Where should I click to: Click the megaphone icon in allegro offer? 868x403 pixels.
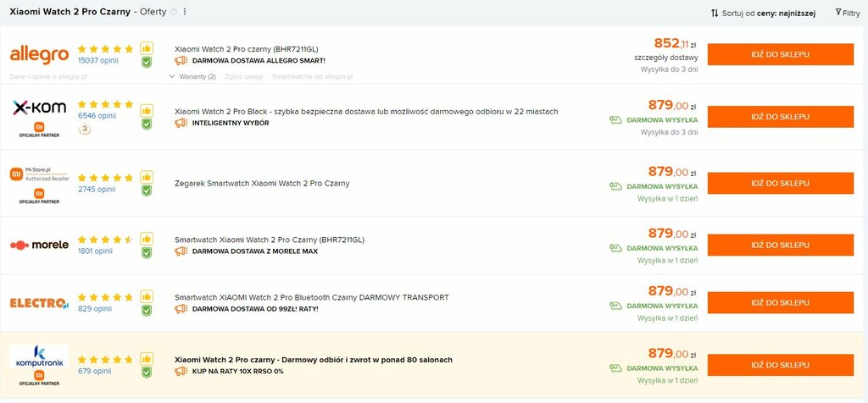[x=181, y=61]
